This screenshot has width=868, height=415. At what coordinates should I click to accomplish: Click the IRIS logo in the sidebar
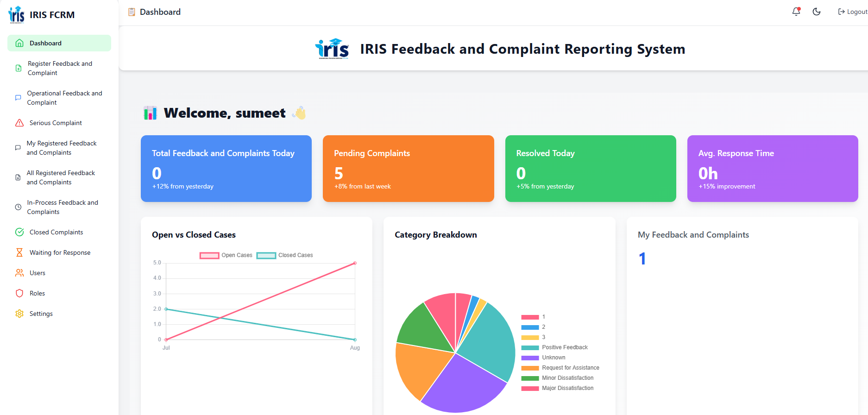[17, 15]
